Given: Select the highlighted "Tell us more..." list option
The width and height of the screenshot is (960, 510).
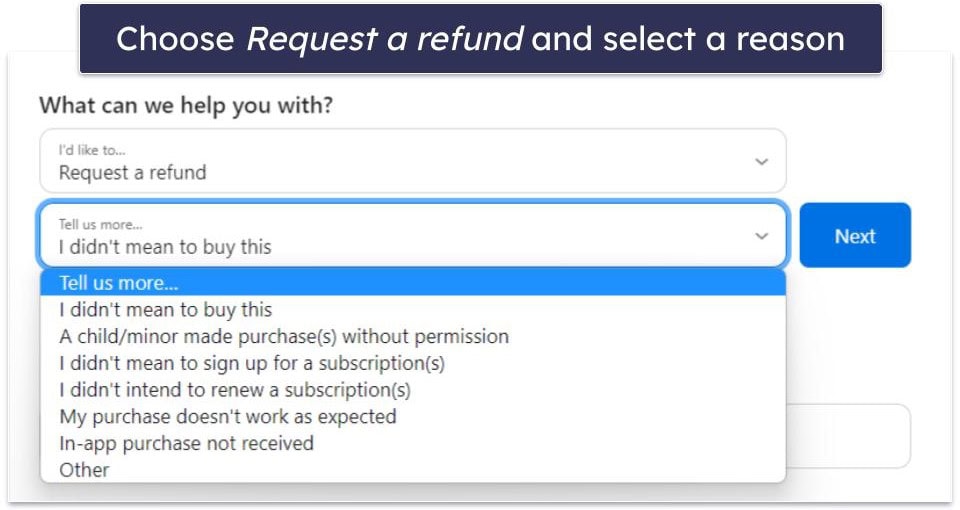Looking at the screenshot, I should (413, 283).
